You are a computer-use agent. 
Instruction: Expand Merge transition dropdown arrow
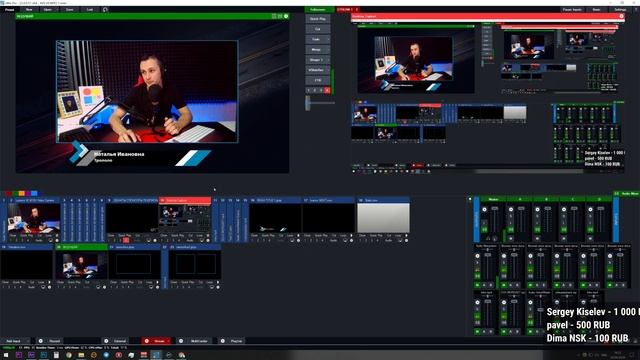328,49
